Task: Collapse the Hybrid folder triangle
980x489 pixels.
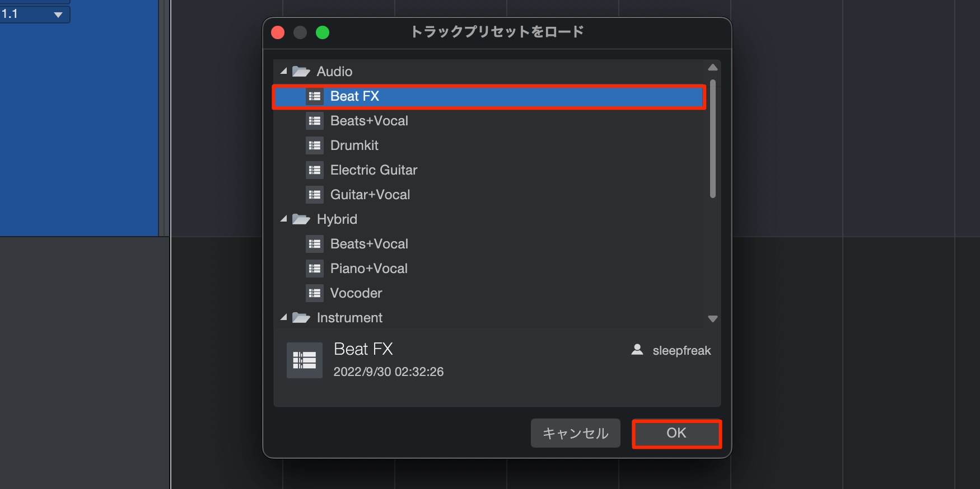Action: click(x=284, y=219)
